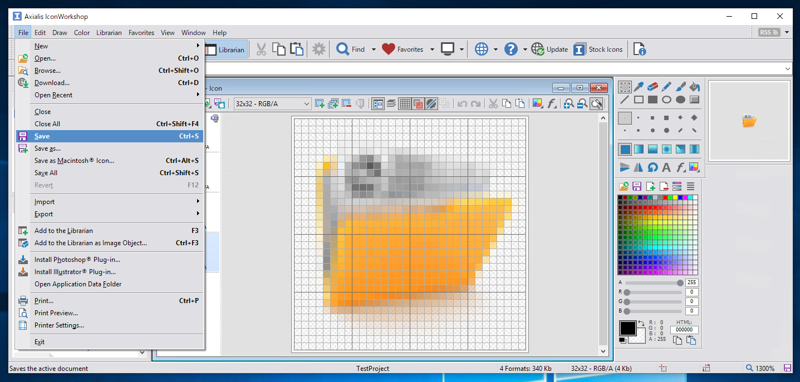
Task: Choose the Eraser tool
Action: pos(653,87)
